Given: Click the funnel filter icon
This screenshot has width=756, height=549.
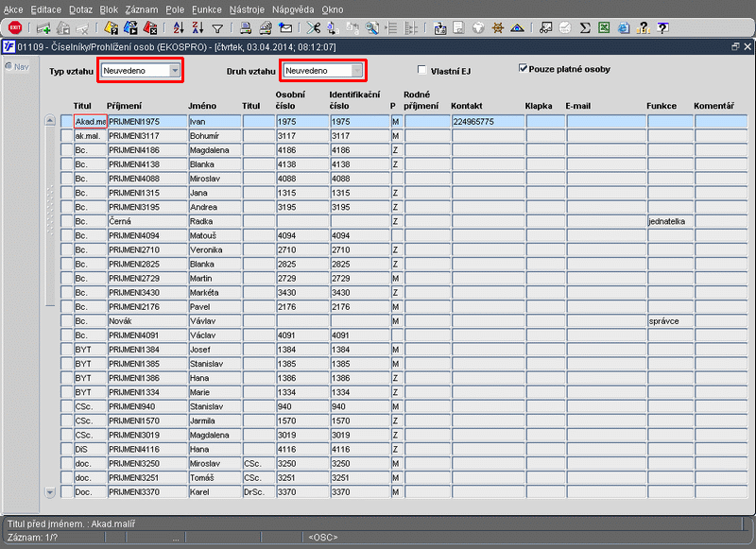Looking at the screenshot, I should [x=217, y=28].
